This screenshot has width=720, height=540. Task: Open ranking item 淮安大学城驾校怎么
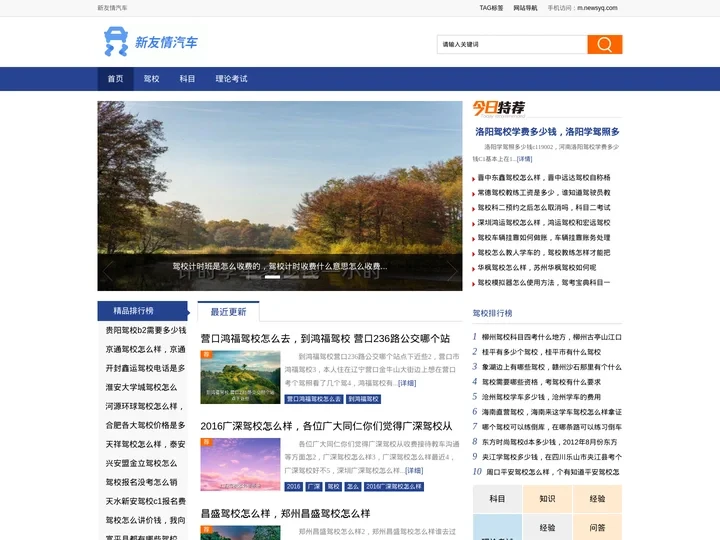(141, 388)
